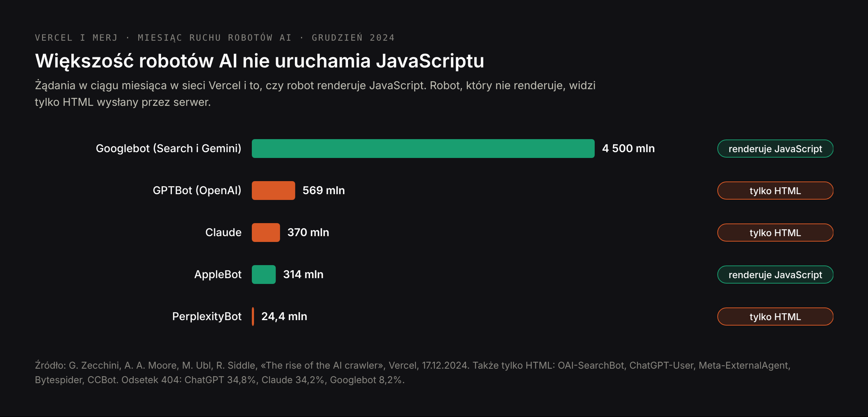This screenshot has height=417, width=868.
Task: Click the 'GPTBot (OpenAI)' label
Action: point(197,190)
